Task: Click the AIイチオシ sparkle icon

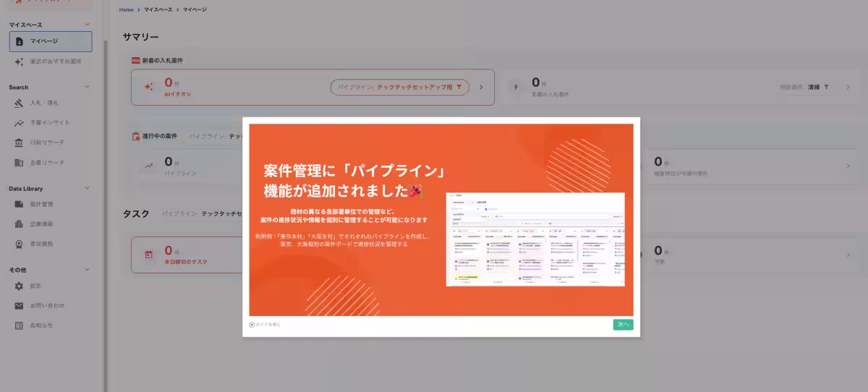Action: pyautogui.click(x=148, y=87)
